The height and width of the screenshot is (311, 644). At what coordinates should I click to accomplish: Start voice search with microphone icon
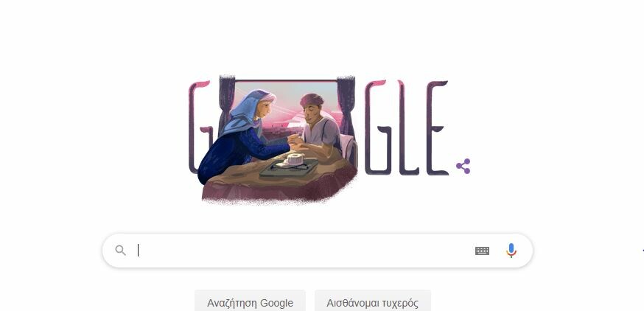pos(511,251)
